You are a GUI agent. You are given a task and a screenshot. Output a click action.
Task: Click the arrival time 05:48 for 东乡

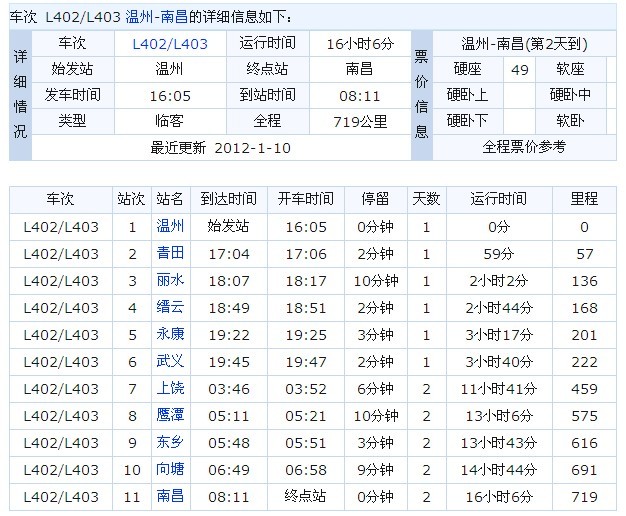[x=229, y=443]
